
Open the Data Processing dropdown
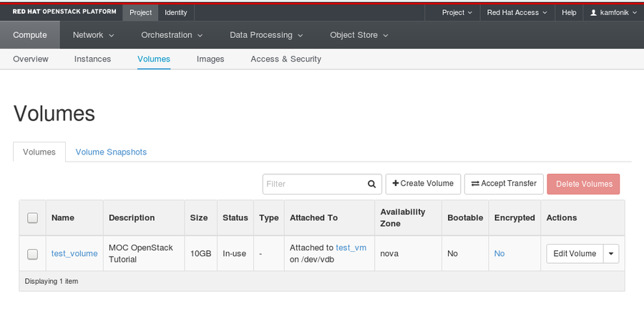tap(266, 35)
